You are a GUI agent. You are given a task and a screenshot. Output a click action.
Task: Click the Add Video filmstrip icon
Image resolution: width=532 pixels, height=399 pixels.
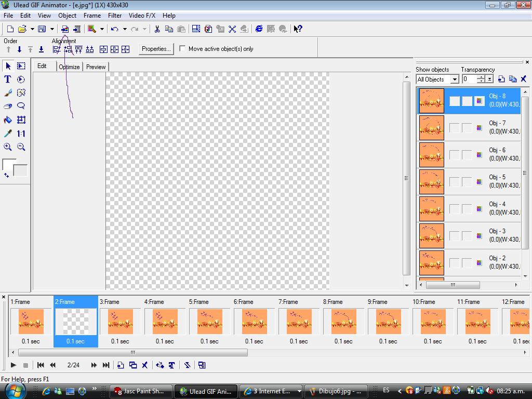(x=77, y=29)
